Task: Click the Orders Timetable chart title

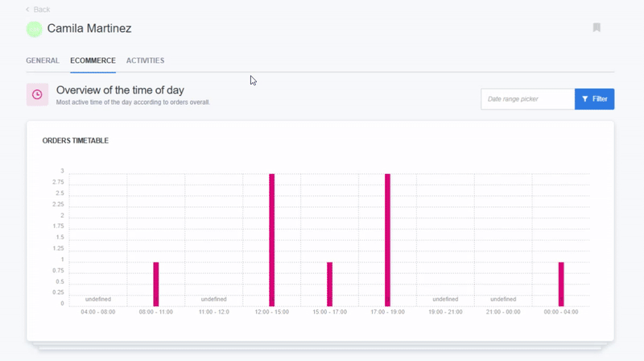Action: (76, 141)
